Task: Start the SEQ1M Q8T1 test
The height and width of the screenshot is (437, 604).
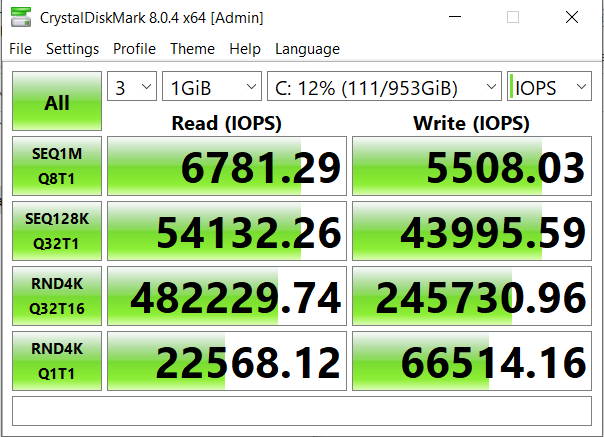Action: 57,167
